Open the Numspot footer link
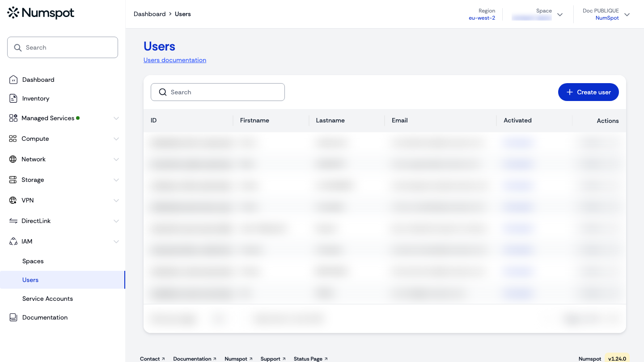Image resolution: width=644 pixels, height=362 pixels. [238, 359]
